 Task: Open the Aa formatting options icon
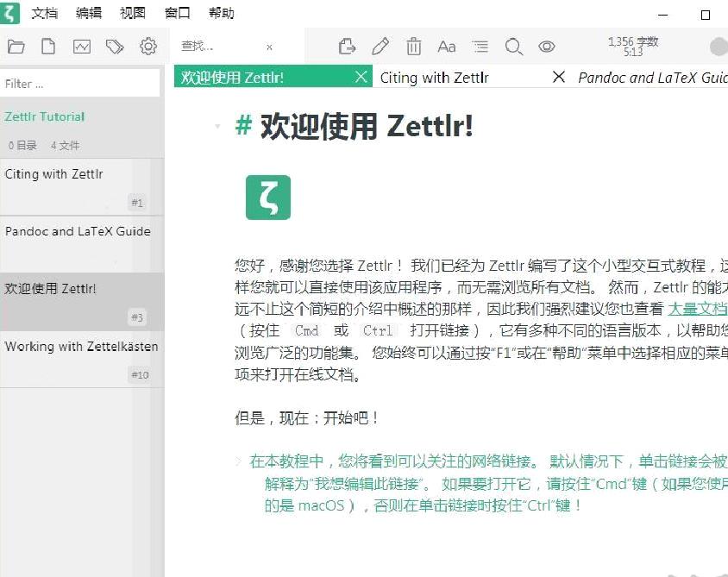click(x=446, y=47)
